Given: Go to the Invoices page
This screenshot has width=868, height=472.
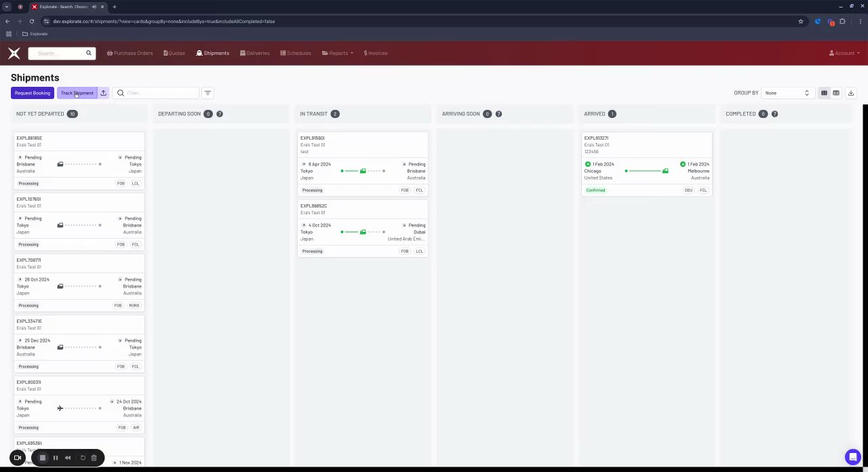Looking at the screenshot, I should [x=376, y=53].
